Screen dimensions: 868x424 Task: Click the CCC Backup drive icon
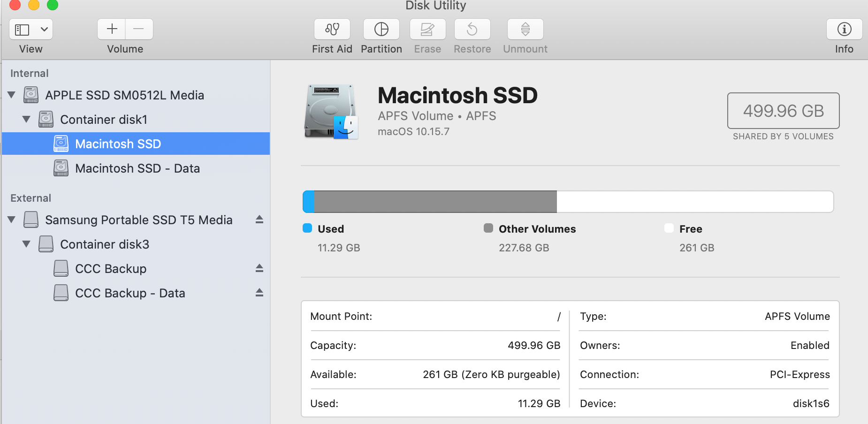point(61,268)
